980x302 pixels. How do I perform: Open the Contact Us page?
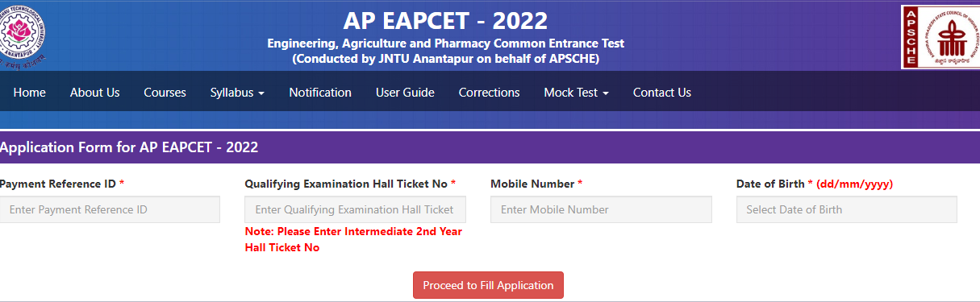click(661, 93)
